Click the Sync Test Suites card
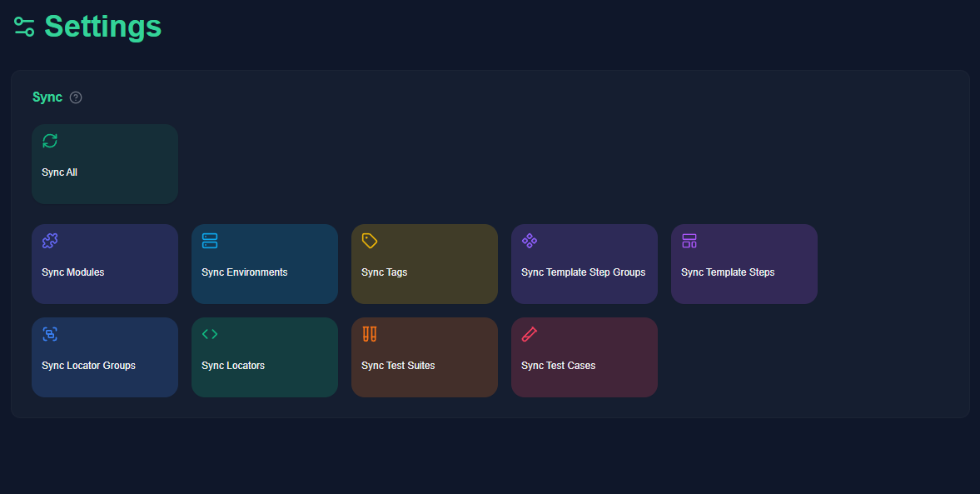980x494 pixels. (424, 357)
